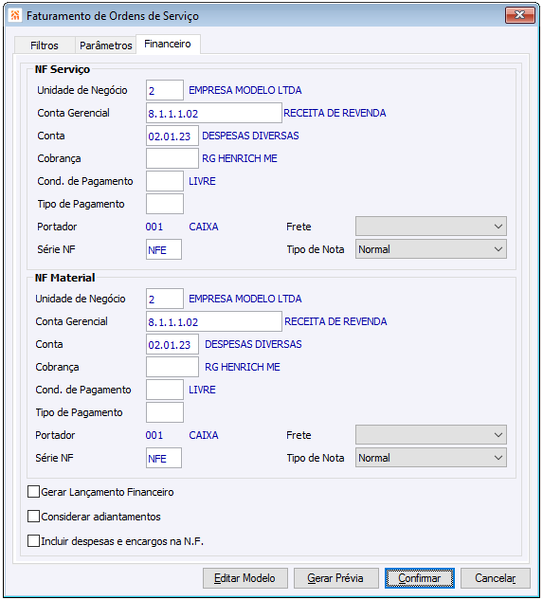Screen dimensions: 543x600
Task: Enable Gerar Lançamento Financeiro checkbox
Action: coord(34,492)
